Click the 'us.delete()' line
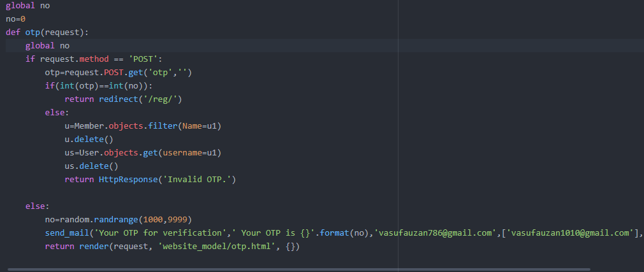The height and width of the screenshot is (272, 644). (91, 166)
